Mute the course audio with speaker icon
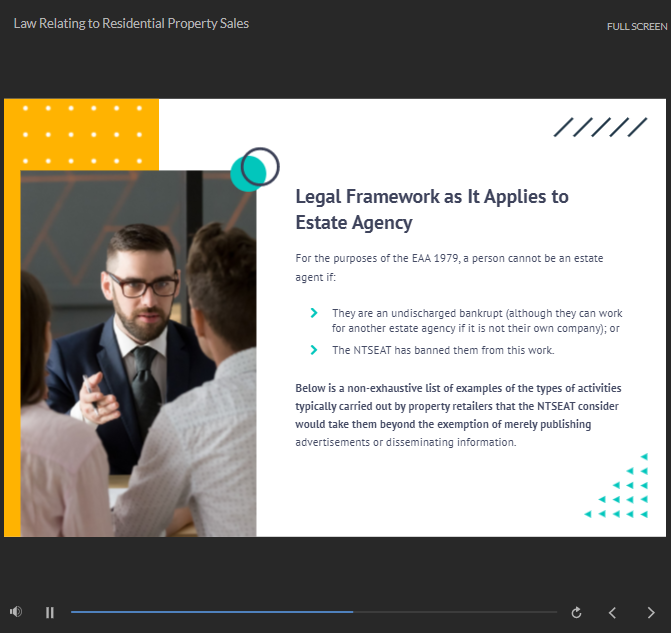 coord(15,612)
